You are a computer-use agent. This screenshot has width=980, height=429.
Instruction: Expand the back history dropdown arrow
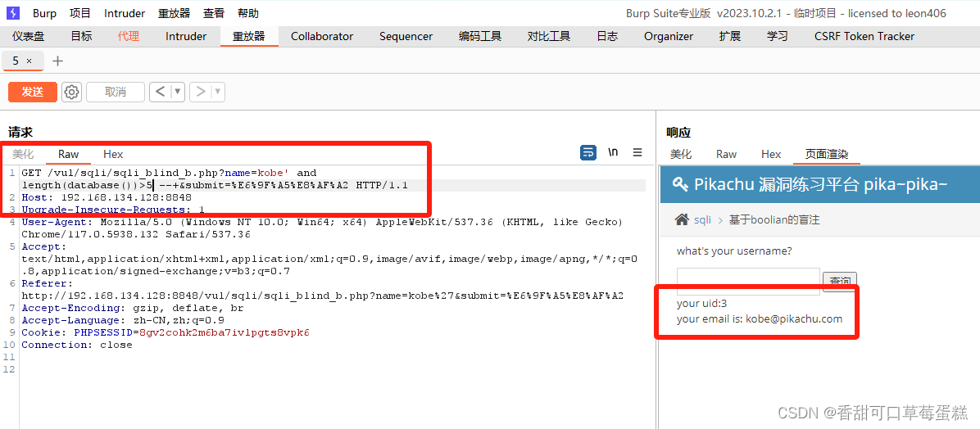[178, 92]
